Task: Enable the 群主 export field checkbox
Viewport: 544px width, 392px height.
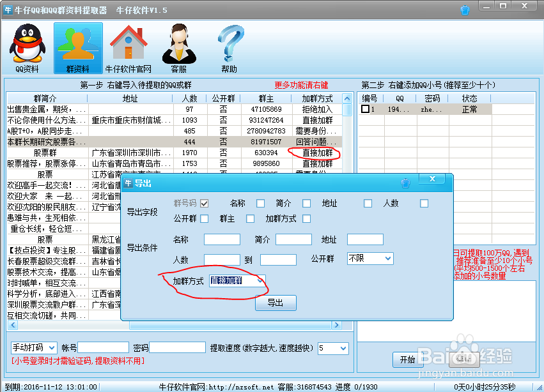Action: [x=250, y=219]
